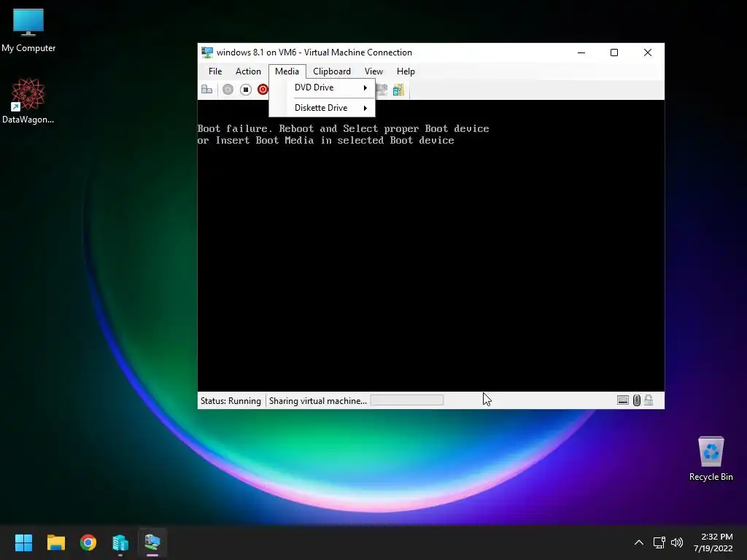Click the Sharing virtual machine... status text
Screen dimensions: 747x560
(x=318, y=401)
